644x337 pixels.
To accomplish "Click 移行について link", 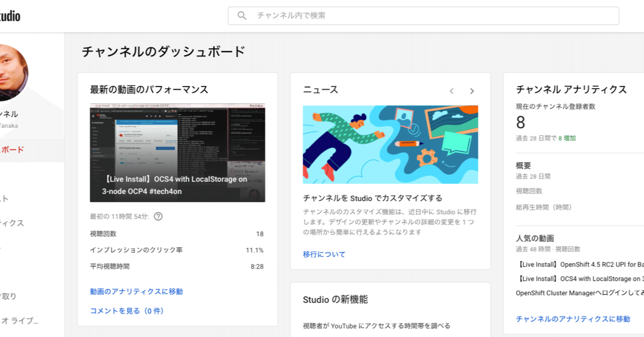I will (324, 254).
